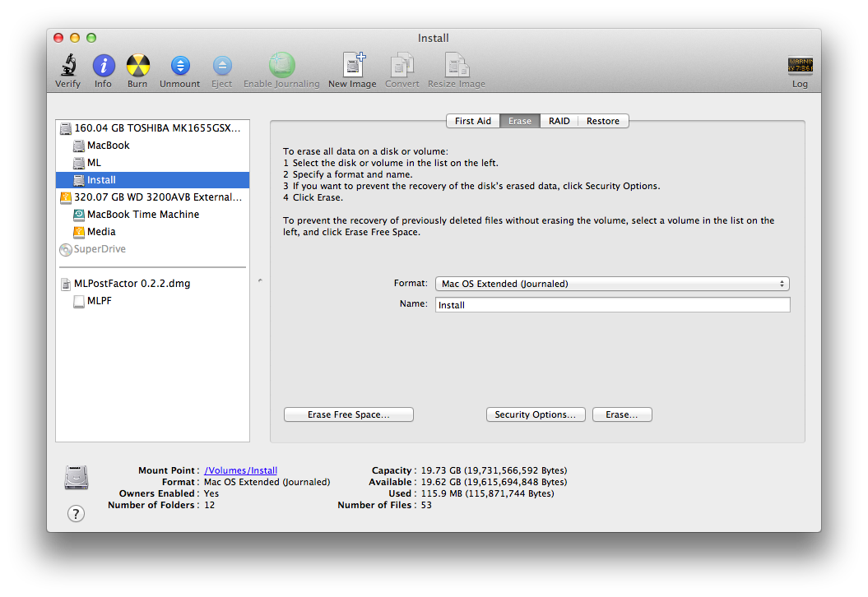Viewport: 868px width, 597px height.
Task: Click the Install window title
Action: pyautogui.click(x=434, y=38)
